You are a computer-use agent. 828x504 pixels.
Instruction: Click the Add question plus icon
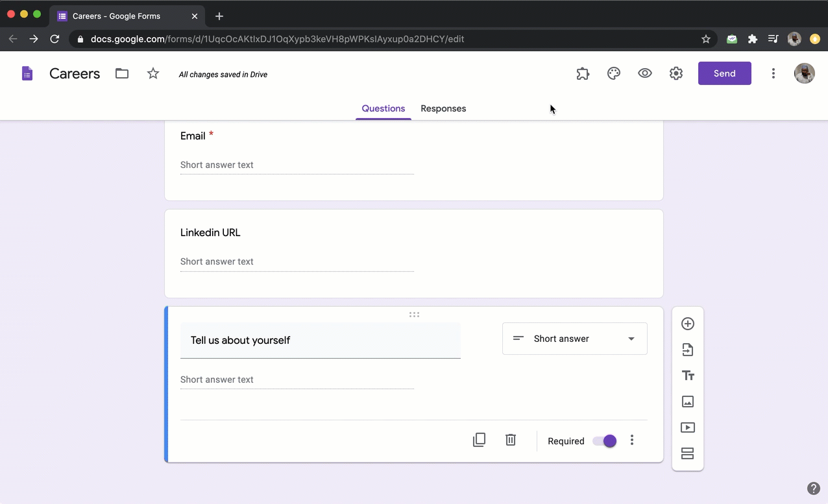tap(688, 324)
